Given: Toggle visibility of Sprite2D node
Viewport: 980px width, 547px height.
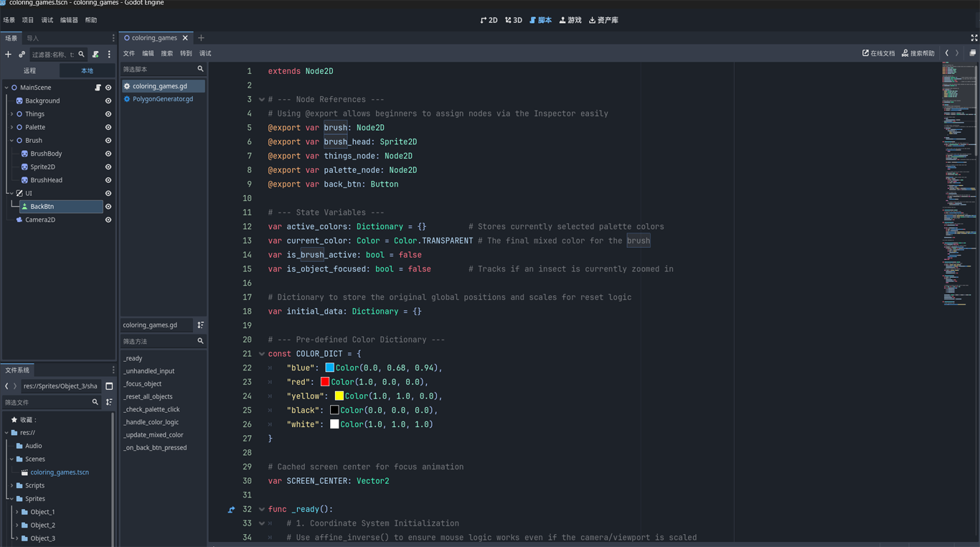Looking at the screenshot, I should pyautogui.click(x=108, y=167).
